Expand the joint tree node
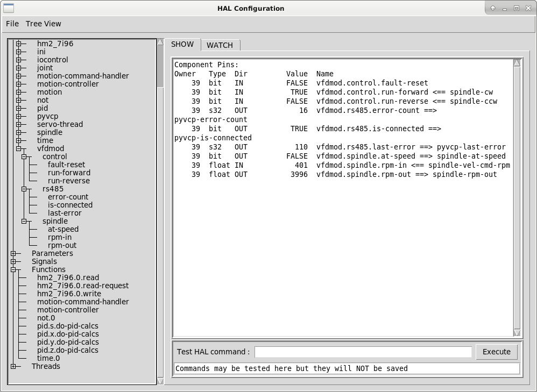 tap(18, 68)
